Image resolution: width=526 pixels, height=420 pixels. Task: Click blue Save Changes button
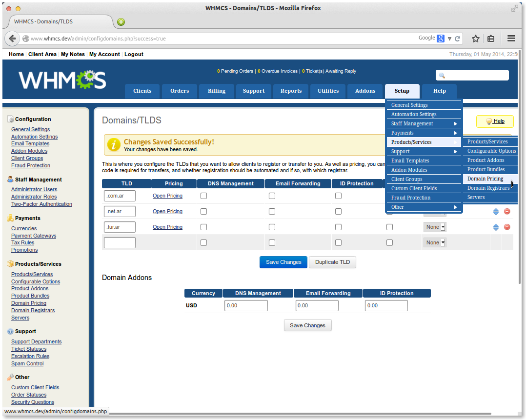pyautogui.click(x=283, y=262)
